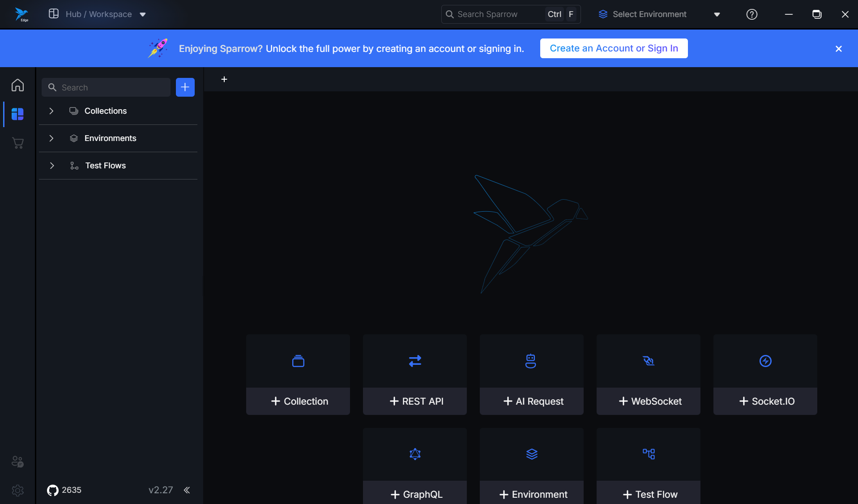This screenshot has width=858, height=504.
Task: Select the Collections tree label
Action: (x=106, y=111)
